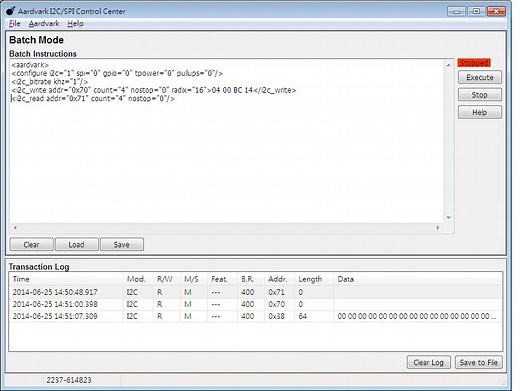The image size is (520, 391).
Task: Click the Length column header
Action: coord(314,279)
